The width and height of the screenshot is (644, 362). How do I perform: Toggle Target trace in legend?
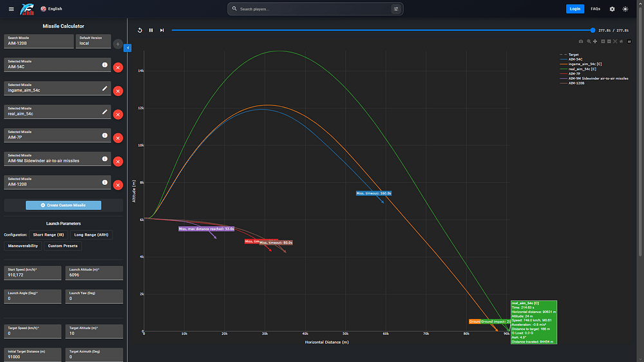(x=569, y=55)
